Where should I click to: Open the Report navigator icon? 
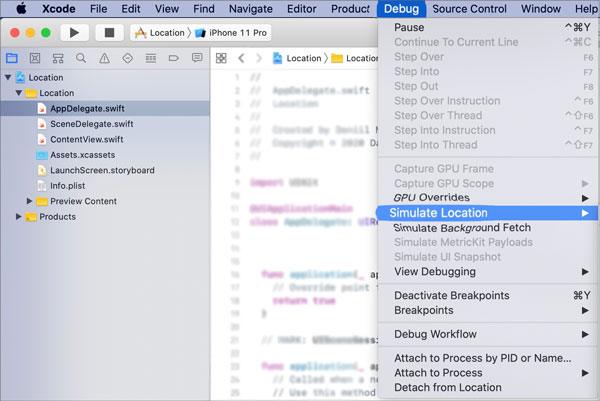(197, 58)
